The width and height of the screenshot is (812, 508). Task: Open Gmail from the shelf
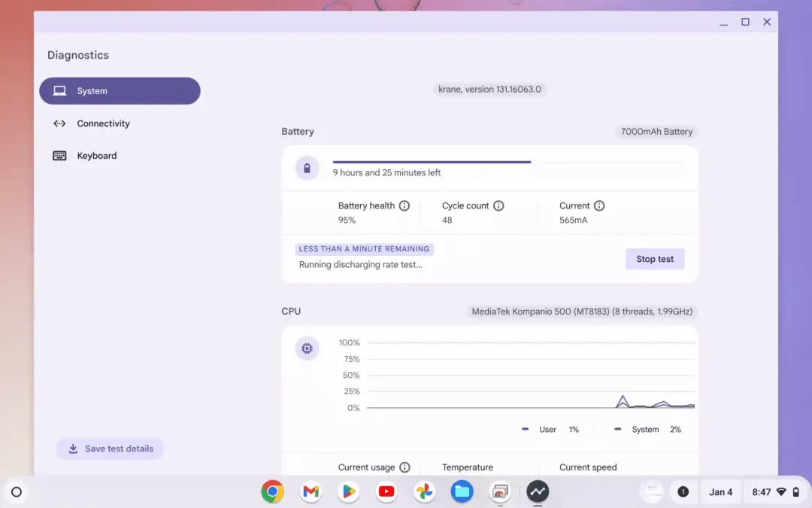point(311,491)
